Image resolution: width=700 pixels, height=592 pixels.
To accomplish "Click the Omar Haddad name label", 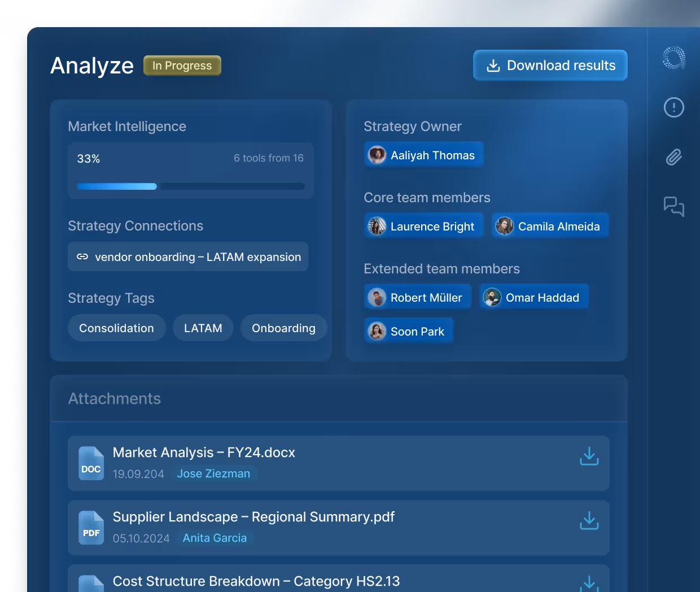I will point(542,298).
